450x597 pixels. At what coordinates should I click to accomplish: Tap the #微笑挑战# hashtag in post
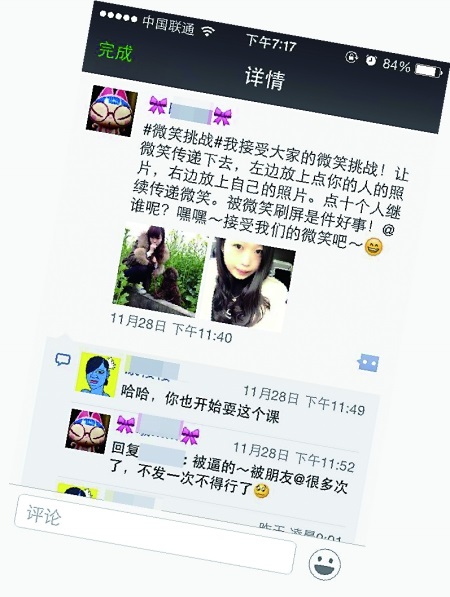(180, 137)
